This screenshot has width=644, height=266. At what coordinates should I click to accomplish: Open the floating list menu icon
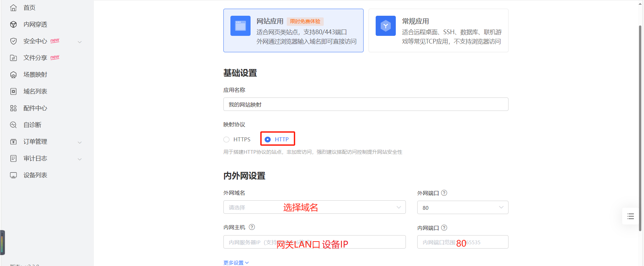pos(631,216)
